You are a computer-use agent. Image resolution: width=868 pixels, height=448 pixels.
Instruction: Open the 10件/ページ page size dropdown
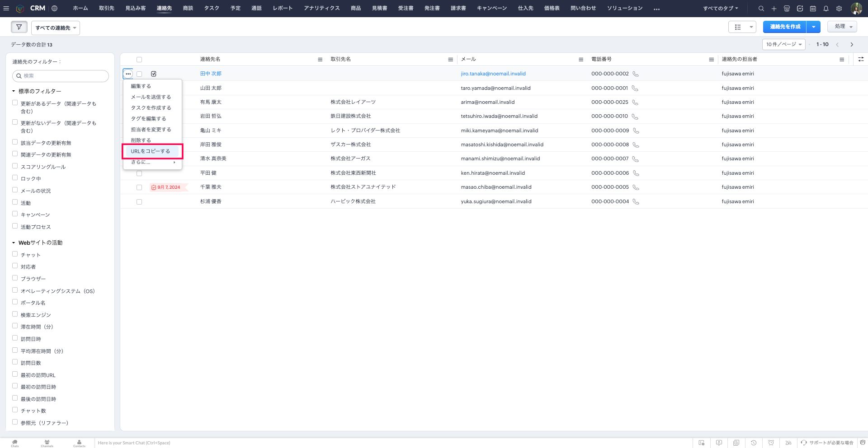[x=784, y=44]
